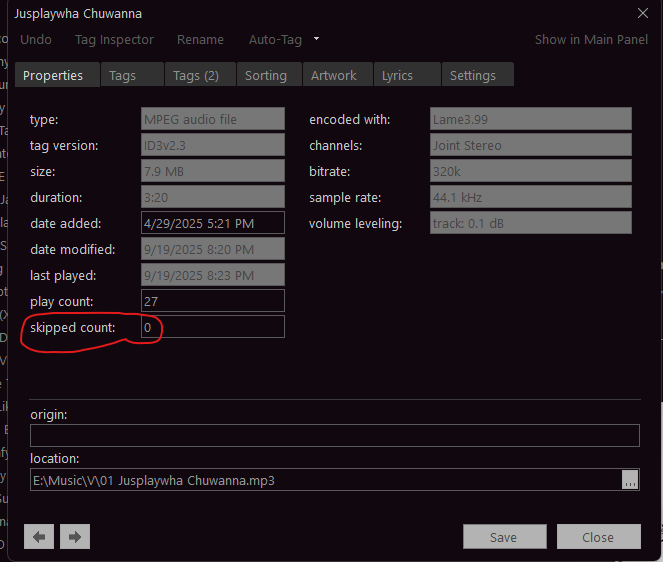The height and width of the screenshot is (562, 663).
Task: Open the Lyrics tab
Action: point(407,75)
